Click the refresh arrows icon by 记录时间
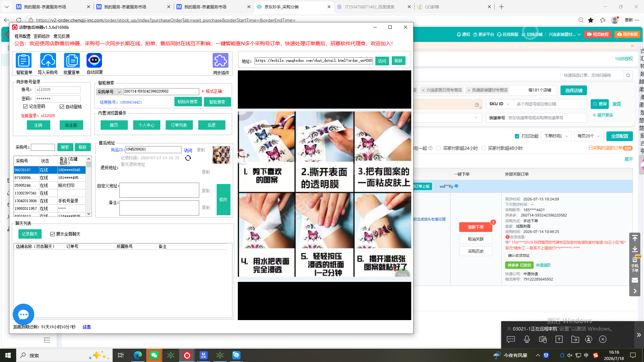The width and height of the screenshot is (644, 362). 188,158
